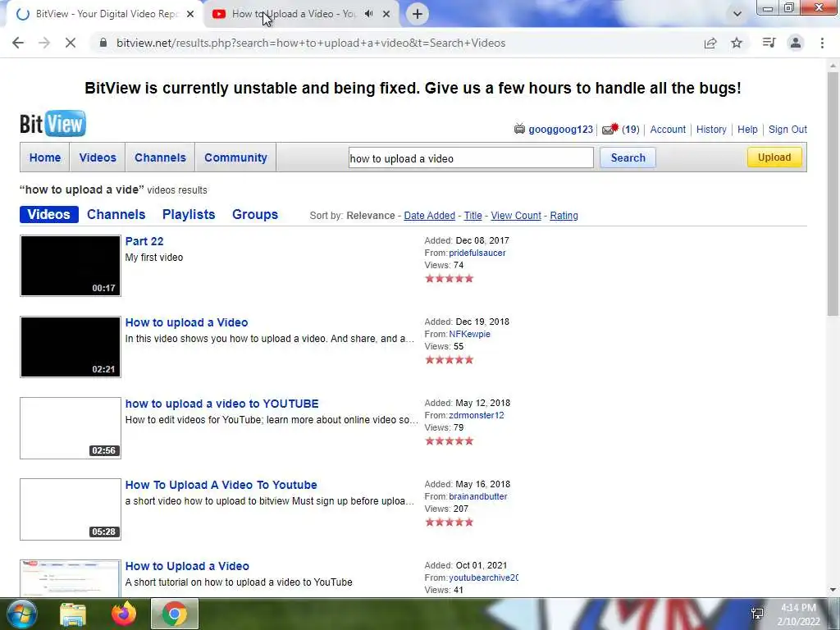This screenshot has width=840, height=630.
Task: Open the Community navigation item
Action: pos(235,157)
